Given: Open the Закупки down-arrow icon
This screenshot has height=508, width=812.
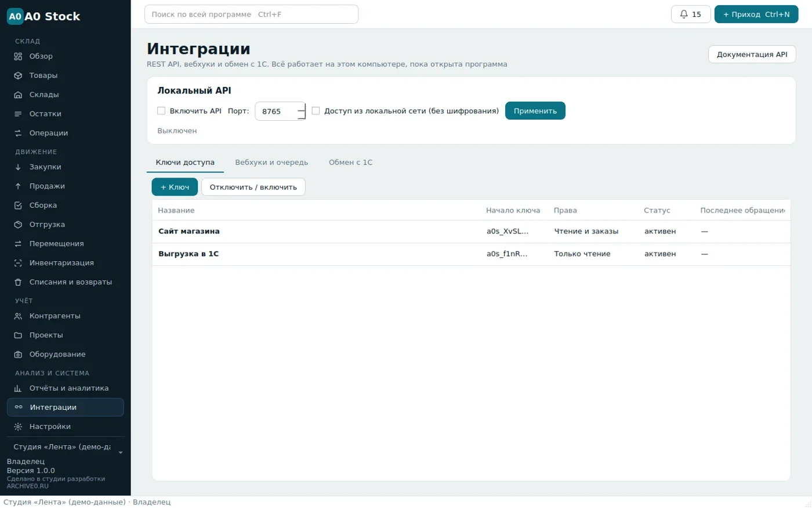Looking at the screenshot, I should click(x=18, y=167).
